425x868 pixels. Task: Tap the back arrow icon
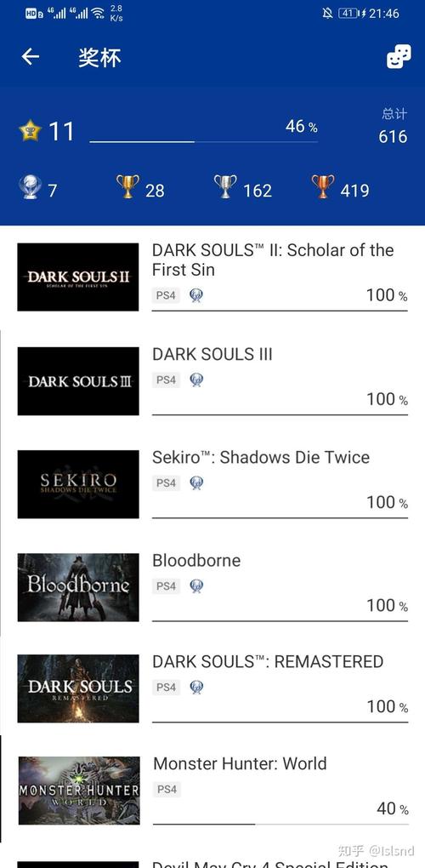(31, 56)
